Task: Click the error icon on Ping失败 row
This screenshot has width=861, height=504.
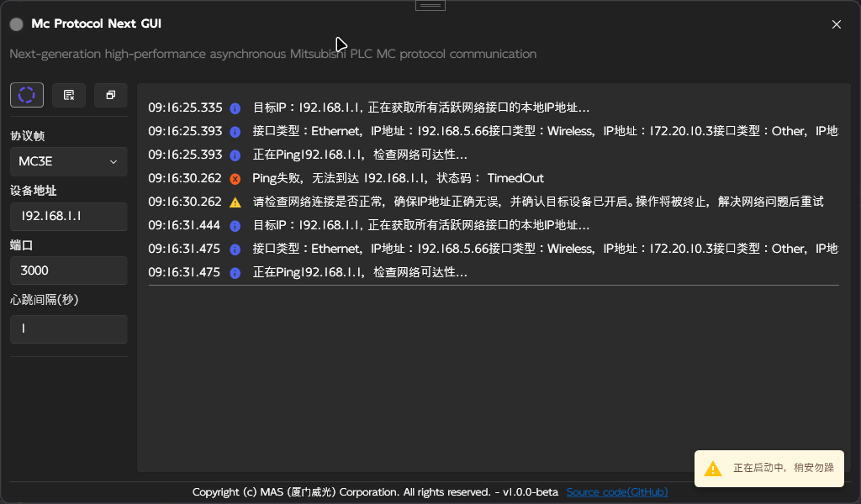Action: pos(235,179)
